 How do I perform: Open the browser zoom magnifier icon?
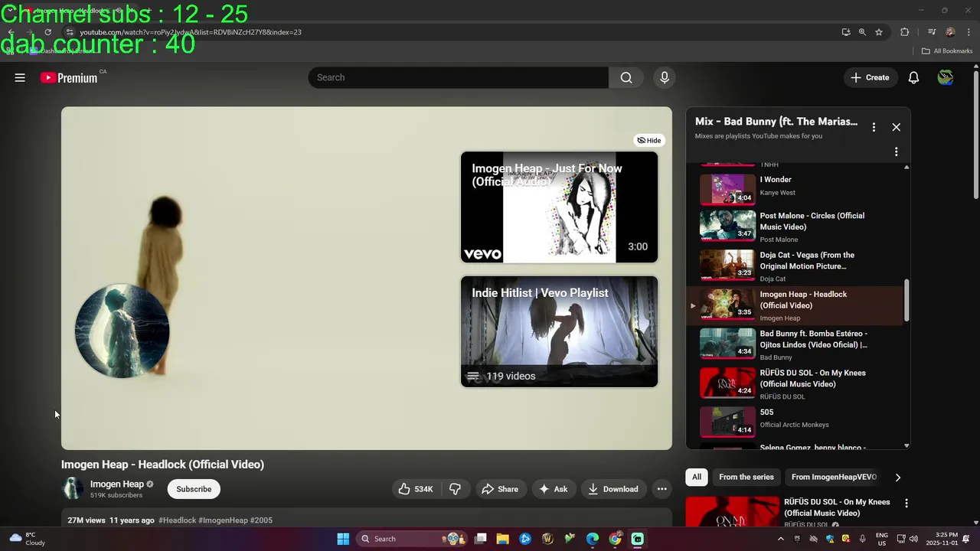click(862, 32)
